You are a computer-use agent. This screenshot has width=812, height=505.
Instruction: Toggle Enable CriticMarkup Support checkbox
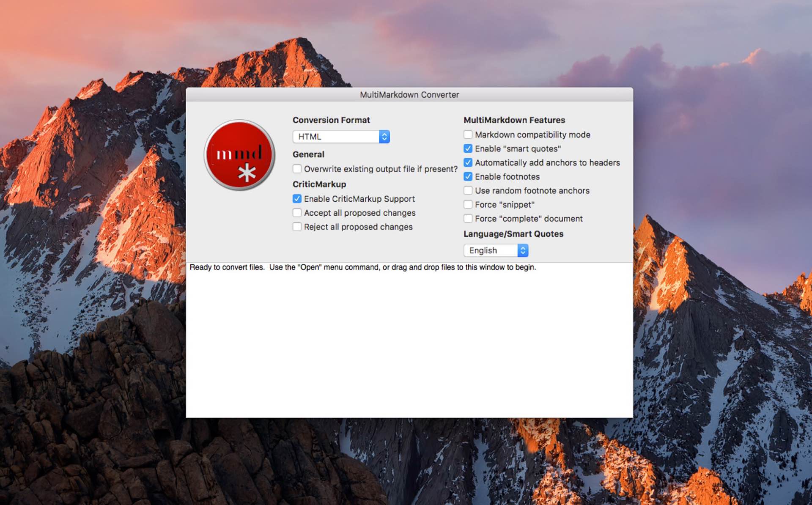tap(296, 198)
